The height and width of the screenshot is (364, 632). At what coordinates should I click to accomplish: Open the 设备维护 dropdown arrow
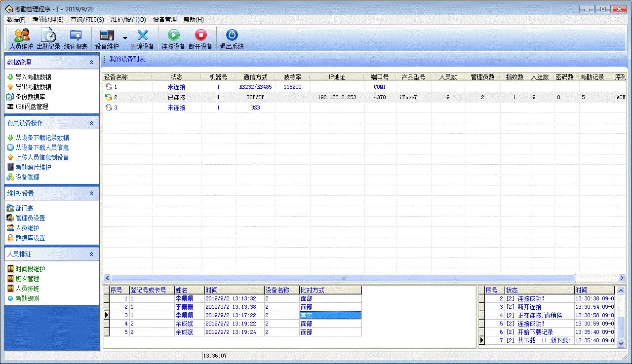pyautogui.click(x=125, y=38)
